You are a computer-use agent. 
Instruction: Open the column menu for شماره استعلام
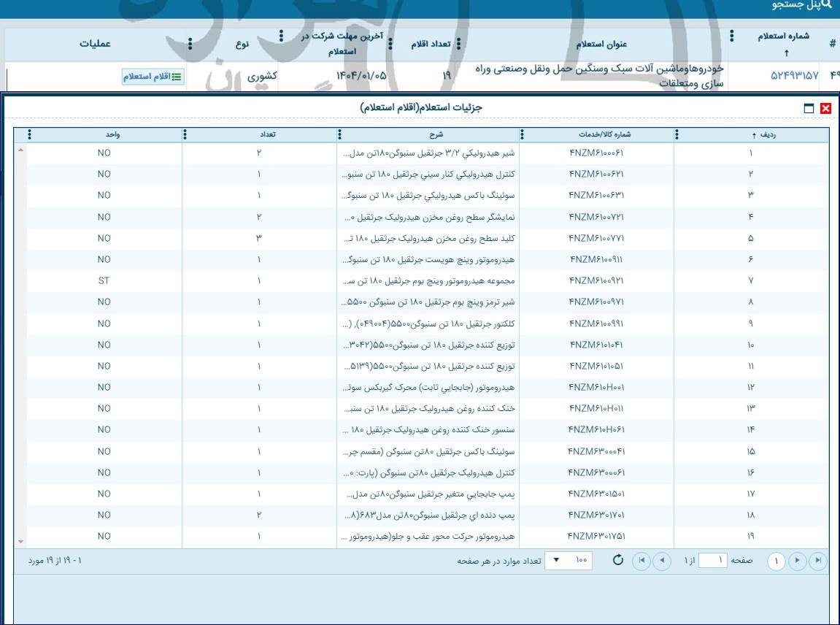click(x=732, y=36)
